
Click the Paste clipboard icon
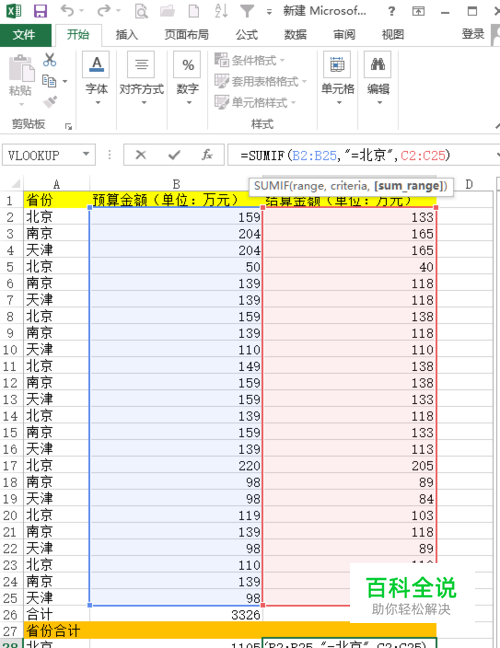[x=21, y=68]
